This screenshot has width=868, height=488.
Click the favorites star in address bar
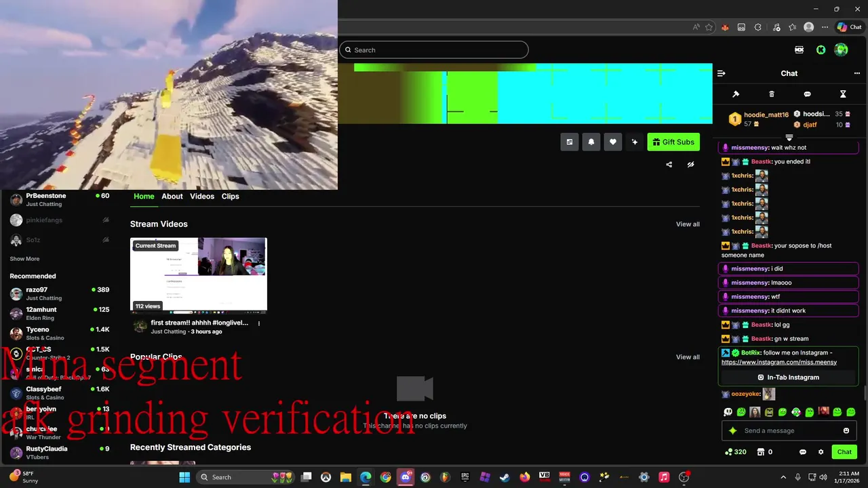pyautogui.click(x=709, y=27)
